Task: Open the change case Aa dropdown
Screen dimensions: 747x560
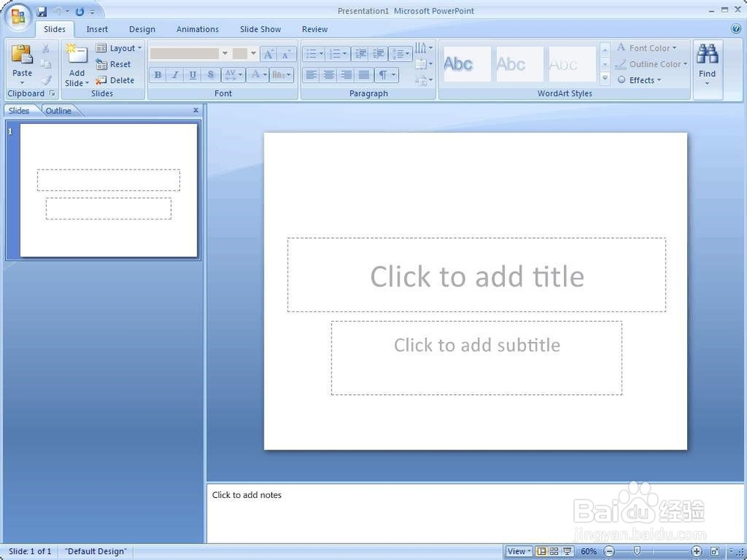Action: pyautogui.click(x=282, y=75)
